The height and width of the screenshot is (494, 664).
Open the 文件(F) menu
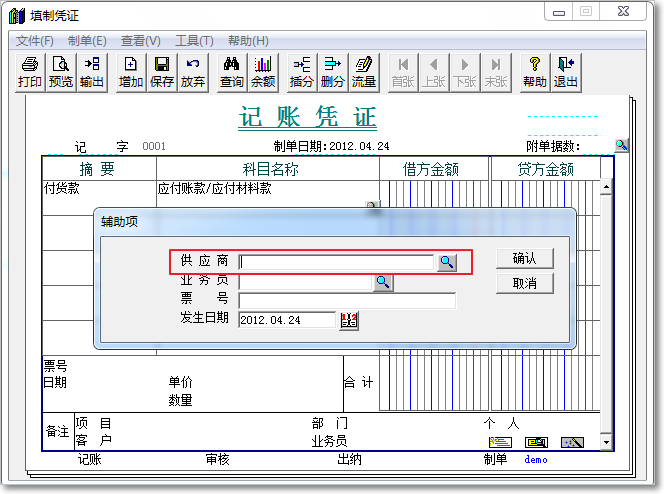(x=35, y=41)
